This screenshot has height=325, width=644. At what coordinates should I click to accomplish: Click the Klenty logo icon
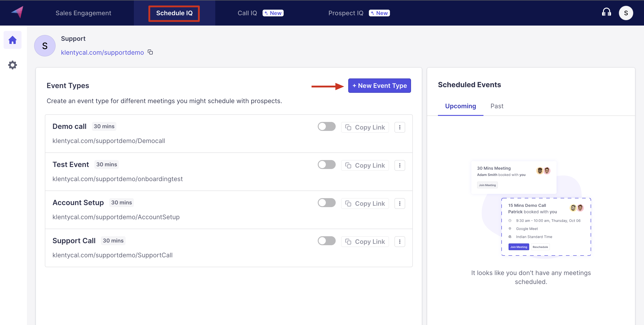point(17,12)
